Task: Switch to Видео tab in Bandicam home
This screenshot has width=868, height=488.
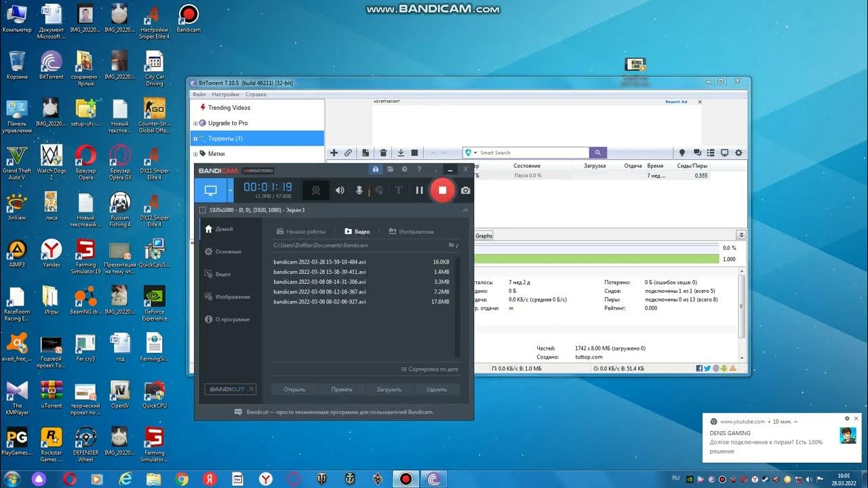Action: click(357, 231)
